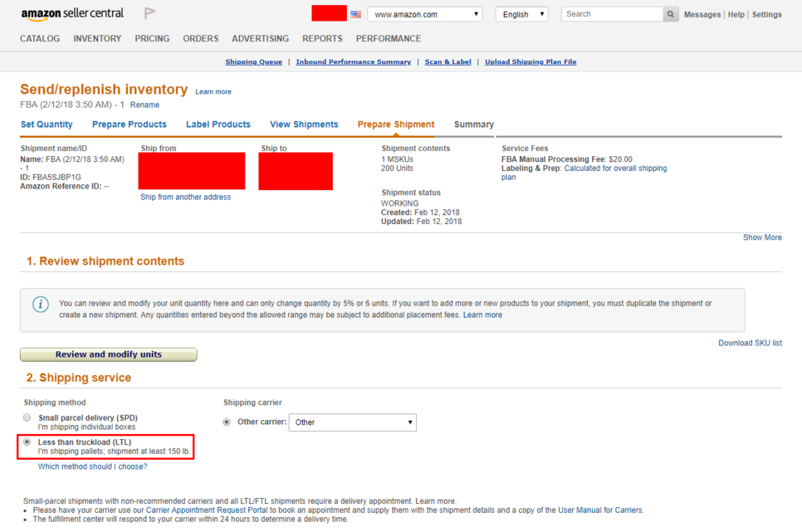Click the shipment ID FBA5SJBP1G text
The height and width of the screenshot is (532, 802).
coord(56,178)
